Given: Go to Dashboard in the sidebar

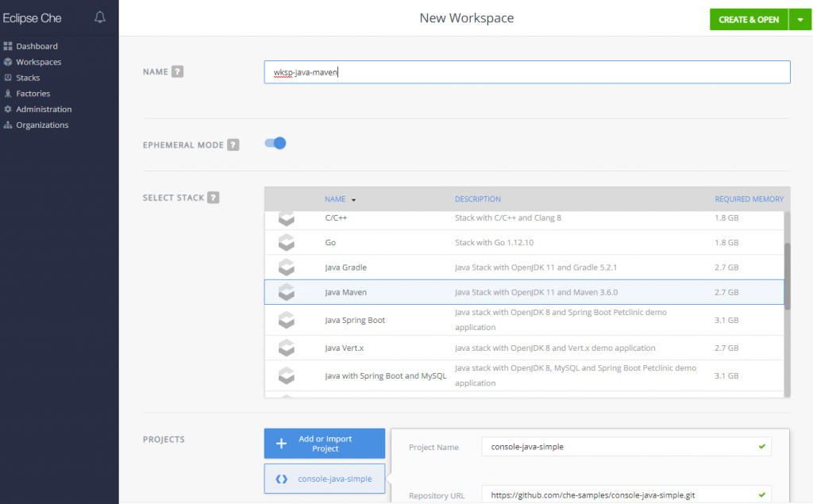Looking at the screenshot, I should pyautogui.click(x=37, y=46).
